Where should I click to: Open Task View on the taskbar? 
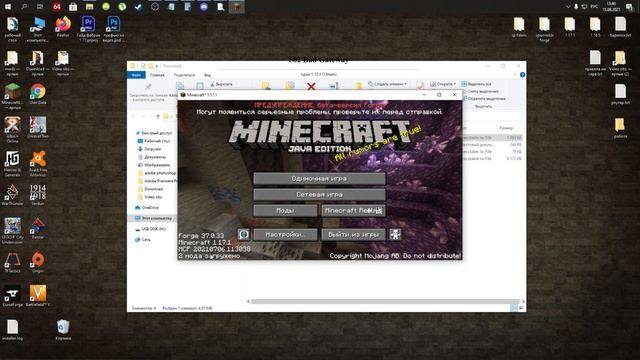click(x=40, y=7)
